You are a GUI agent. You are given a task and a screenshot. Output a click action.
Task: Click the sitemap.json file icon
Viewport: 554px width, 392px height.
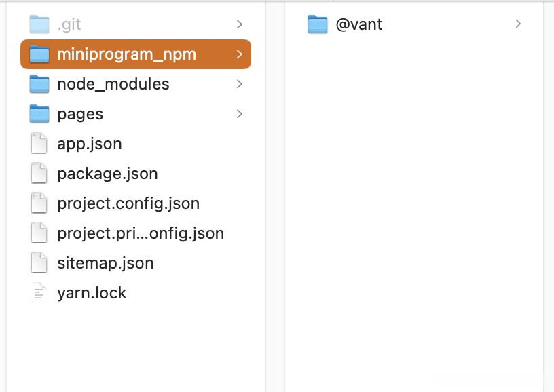pos(40,263)
